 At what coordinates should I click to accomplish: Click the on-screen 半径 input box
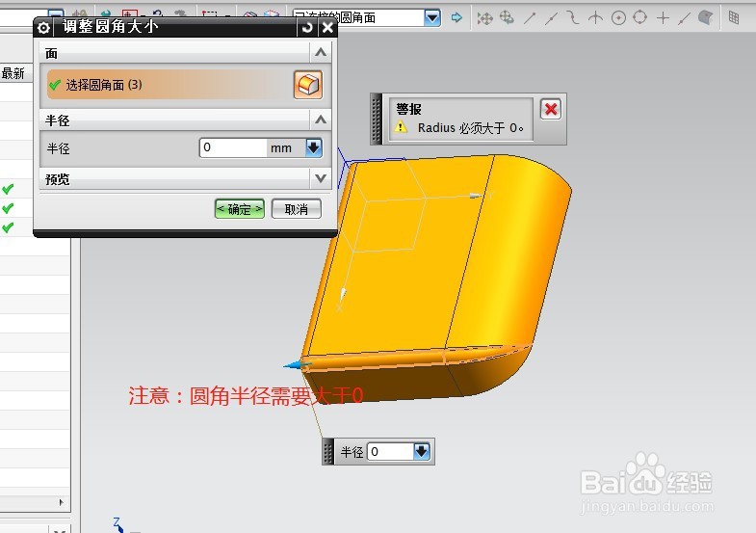[390, 451]
